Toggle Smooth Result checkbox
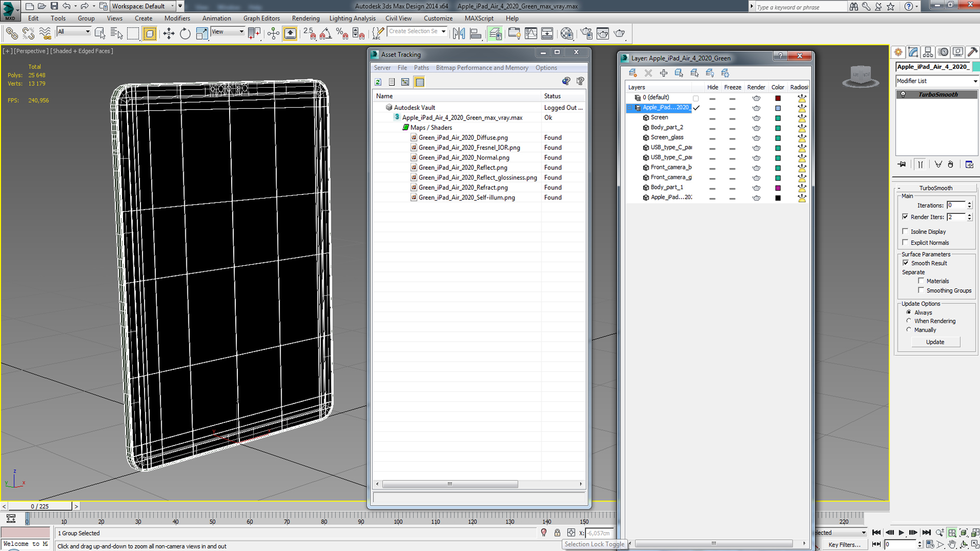Image resolution: width=980 pixels, height=551 pixels. click(x=906, y=263)
